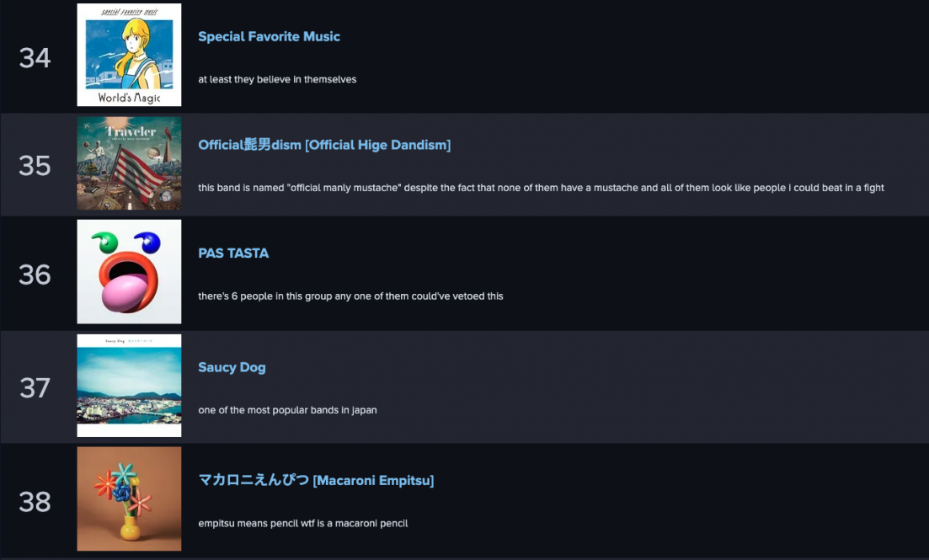The width and height of the screenshot is (929, 560).
Task: Select rank number 38
Action: (35, 503)
